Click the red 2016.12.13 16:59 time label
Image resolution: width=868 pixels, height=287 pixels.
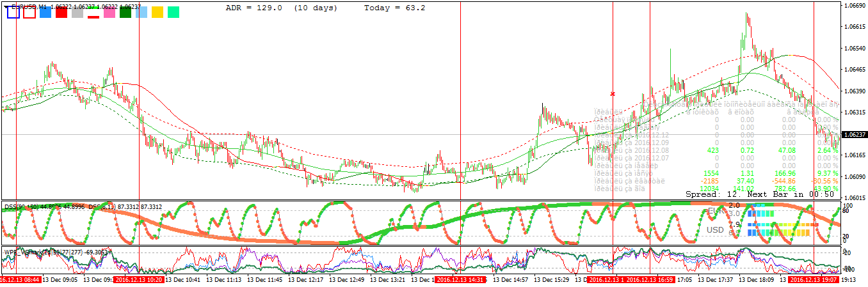pyautogui.click(x=650, y=279)
